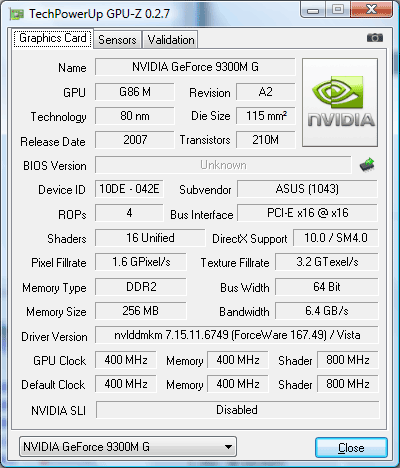Click the Name field NVIDIA GeForce 9300M G

(x=195, y=67)
